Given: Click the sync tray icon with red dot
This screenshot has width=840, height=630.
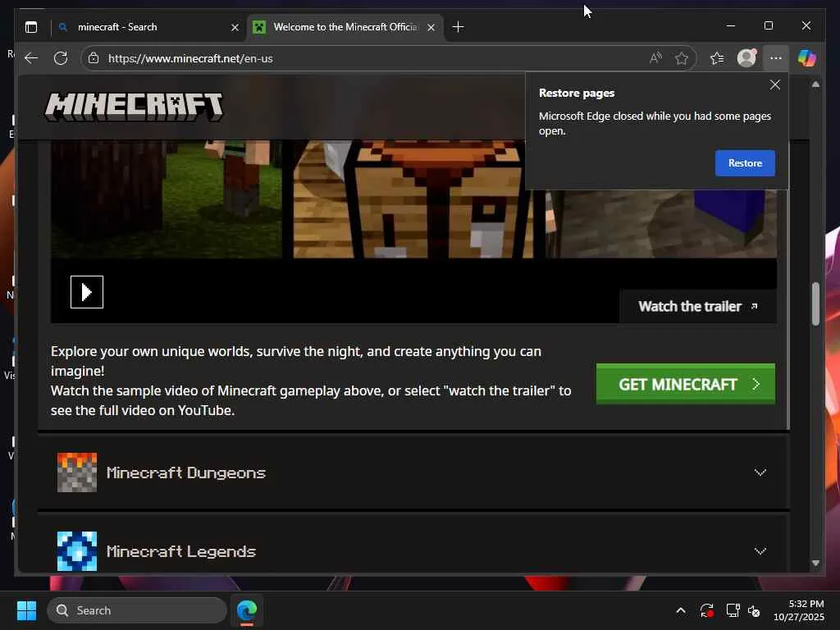Looking at the screenshot, I should click(706, 610).
